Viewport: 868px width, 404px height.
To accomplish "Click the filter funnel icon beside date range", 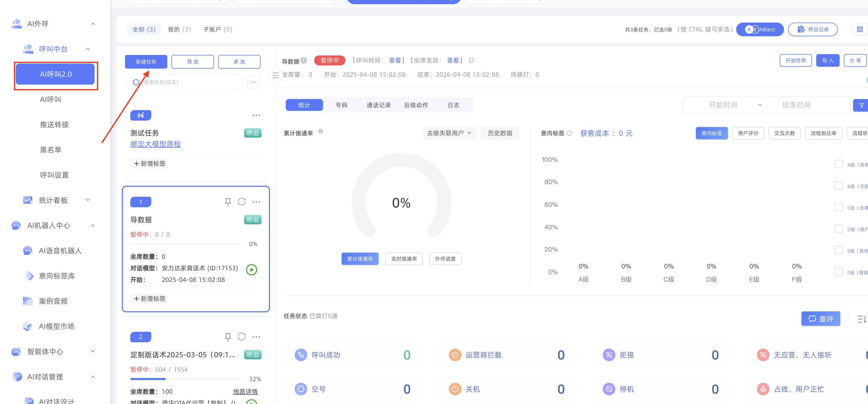I will click(861, 105).
